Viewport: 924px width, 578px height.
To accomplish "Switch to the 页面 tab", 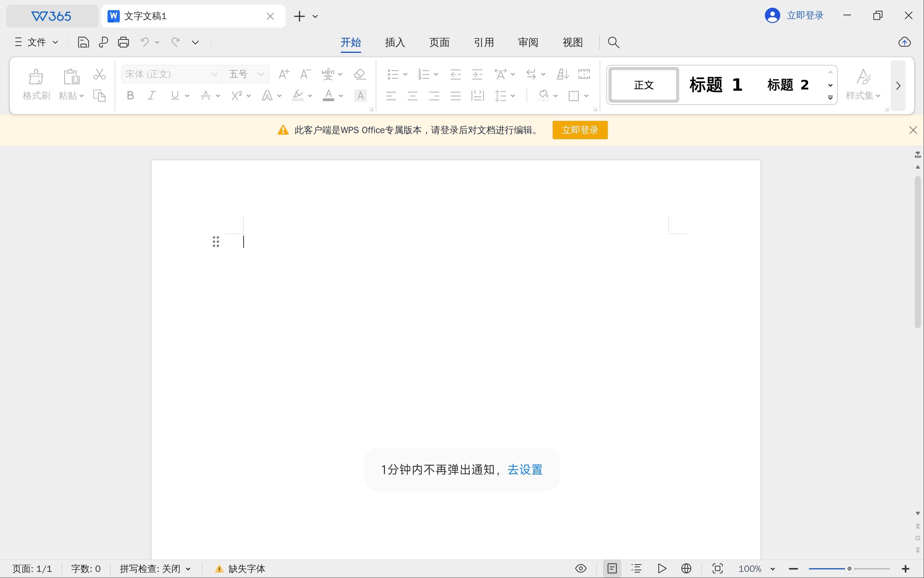I will coord(440,42).
